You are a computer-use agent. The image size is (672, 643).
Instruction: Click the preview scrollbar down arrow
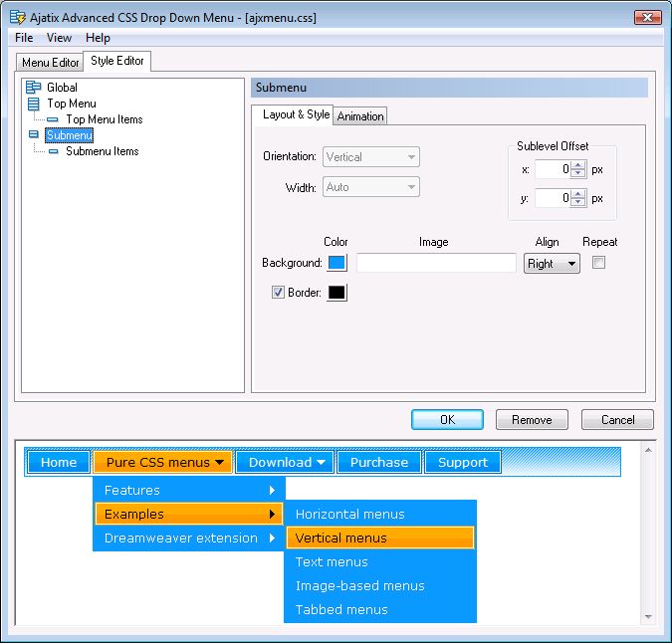click(x=648, y=616)
